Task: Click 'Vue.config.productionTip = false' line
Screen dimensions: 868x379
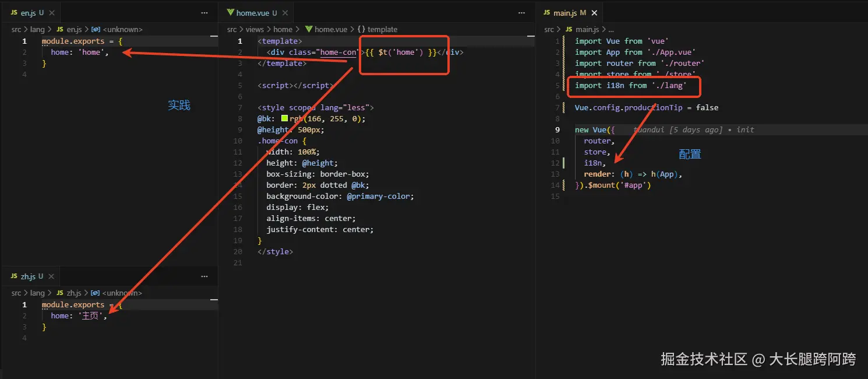Action: (x=647, y=108)
